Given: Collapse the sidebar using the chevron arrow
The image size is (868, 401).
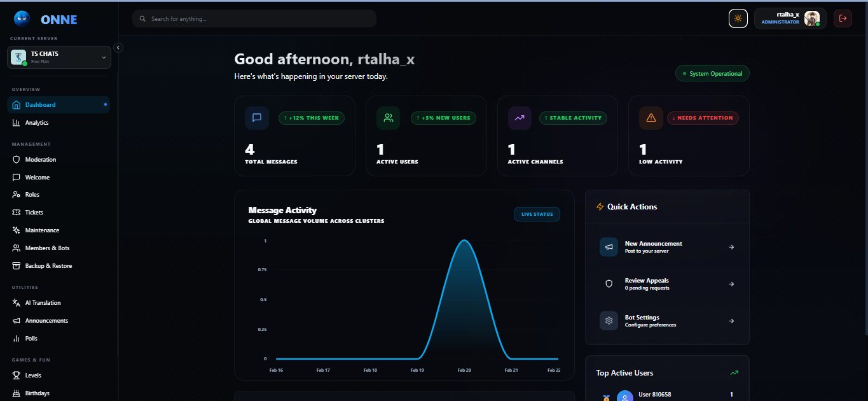Looking at the screenshot, I should click(x=118, y=47).
